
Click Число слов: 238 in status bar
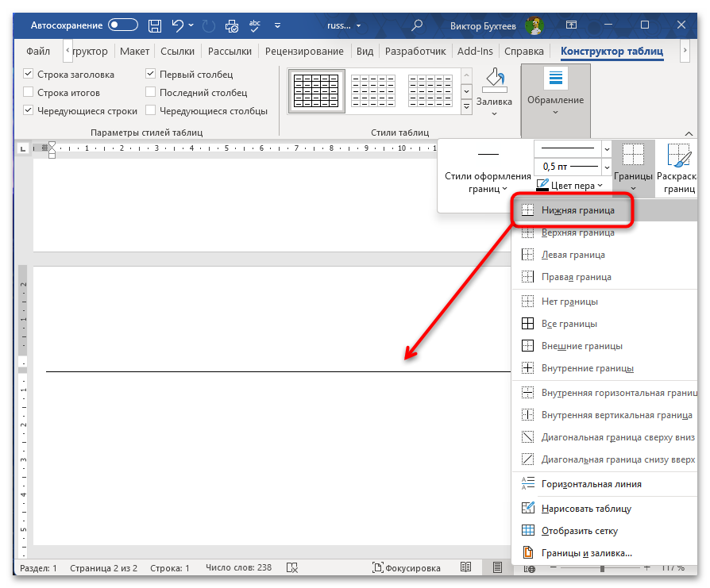pos(238,567)
